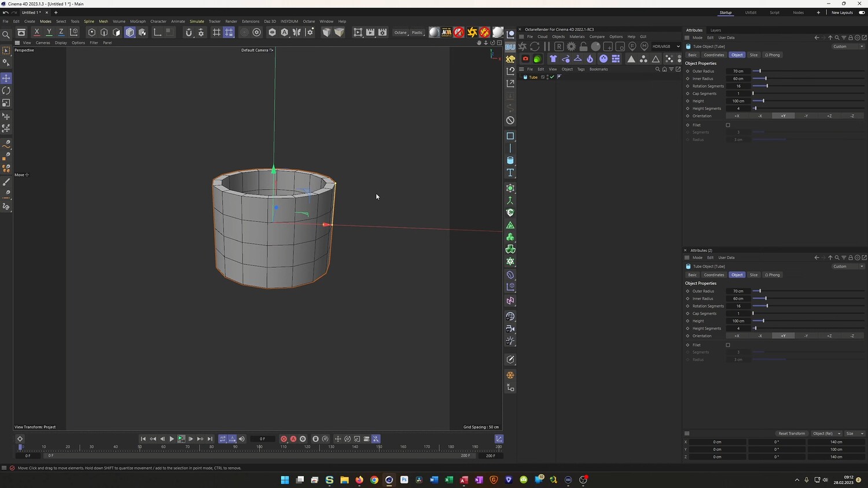Open the HDR/sRGB dropdown in Octane
This screenshot has width=868, height=488.
click(x=665, y=46)
